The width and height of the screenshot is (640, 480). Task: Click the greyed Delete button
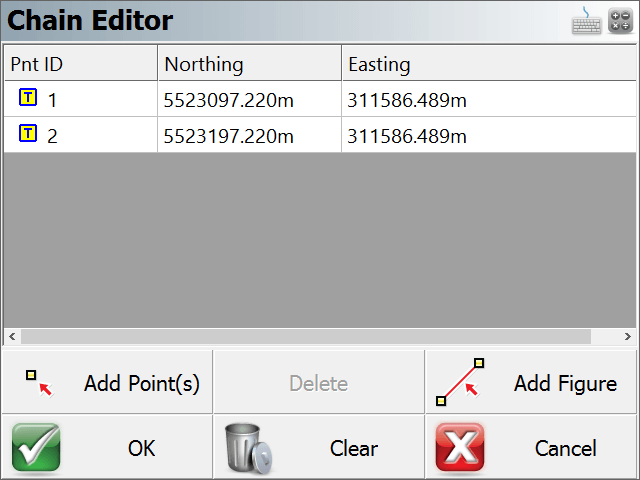319,382
